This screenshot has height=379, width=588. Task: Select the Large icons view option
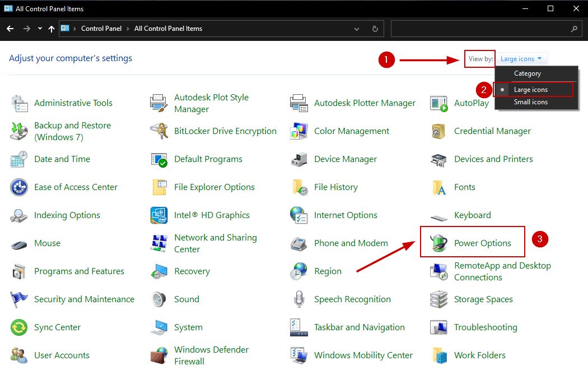click(530, 90)
